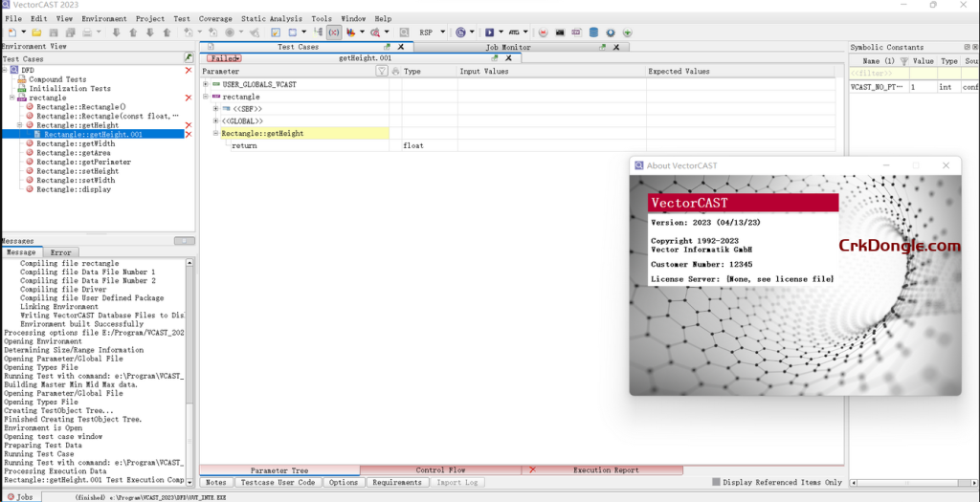This screenshot has width=980, height=502.
Task: Switch to the Error tab in Messages
Action: (60, 252)
